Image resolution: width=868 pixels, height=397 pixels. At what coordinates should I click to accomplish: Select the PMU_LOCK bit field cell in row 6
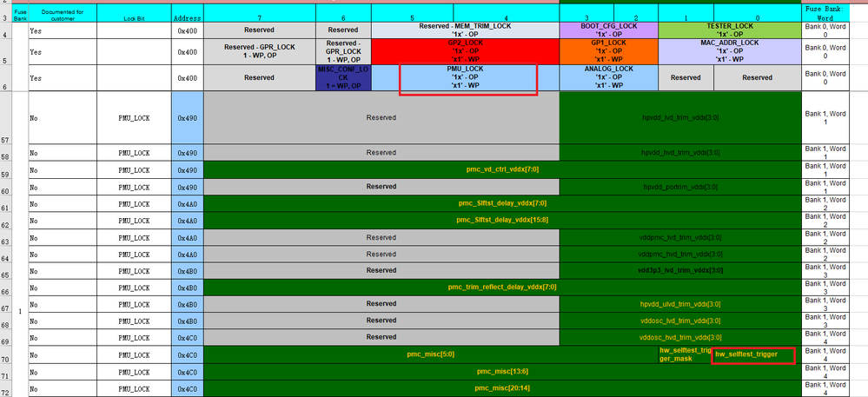(466, 78)
